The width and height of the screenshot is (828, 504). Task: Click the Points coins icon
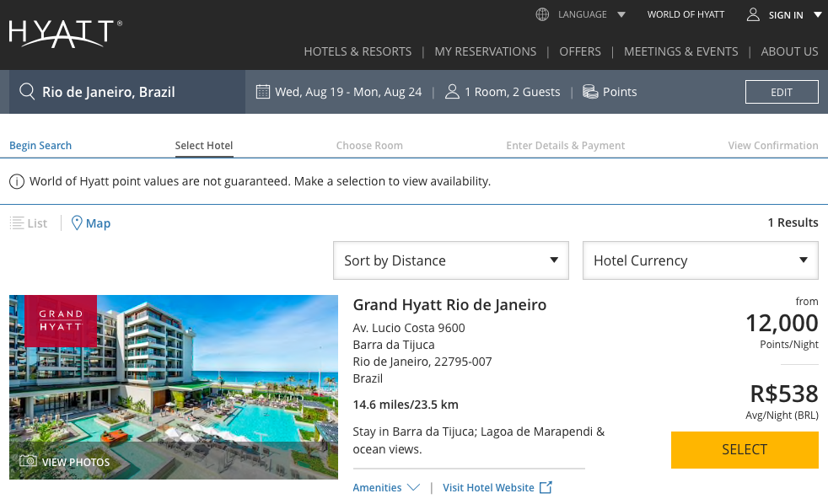coord(590,91)
